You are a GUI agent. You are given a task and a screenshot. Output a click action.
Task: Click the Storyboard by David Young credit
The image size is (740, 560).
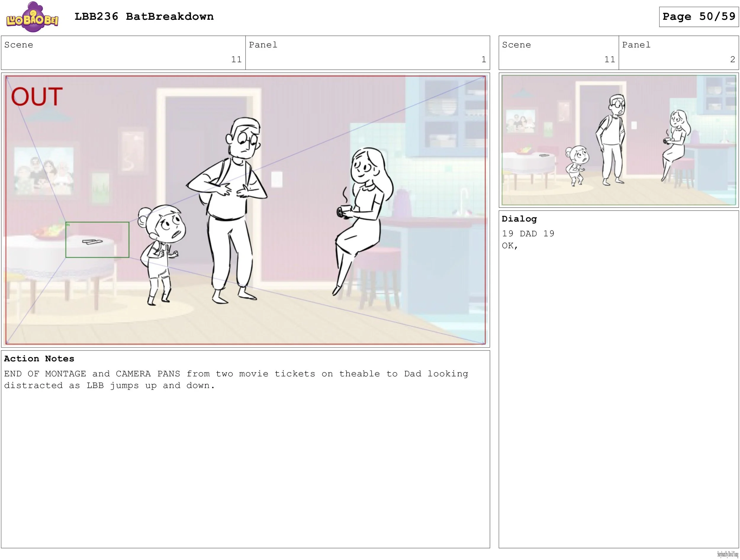click(x=727, y=555)
